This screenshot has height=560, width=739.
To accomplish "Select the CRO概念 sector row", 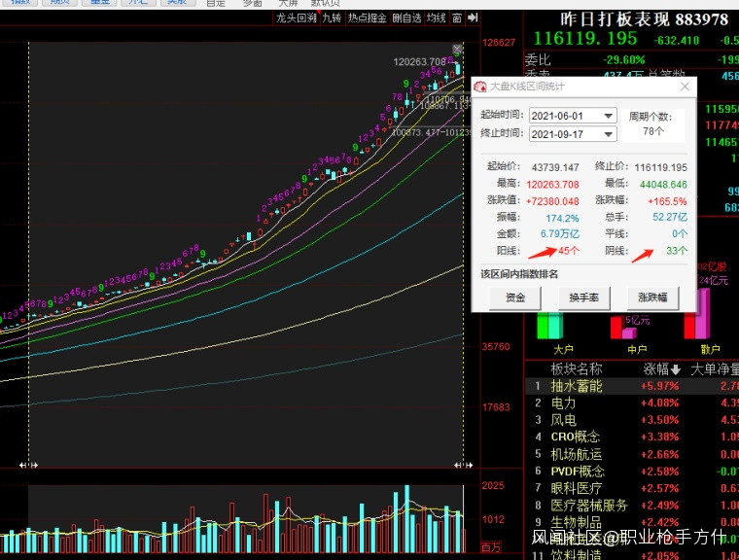I will coord(632,437).
